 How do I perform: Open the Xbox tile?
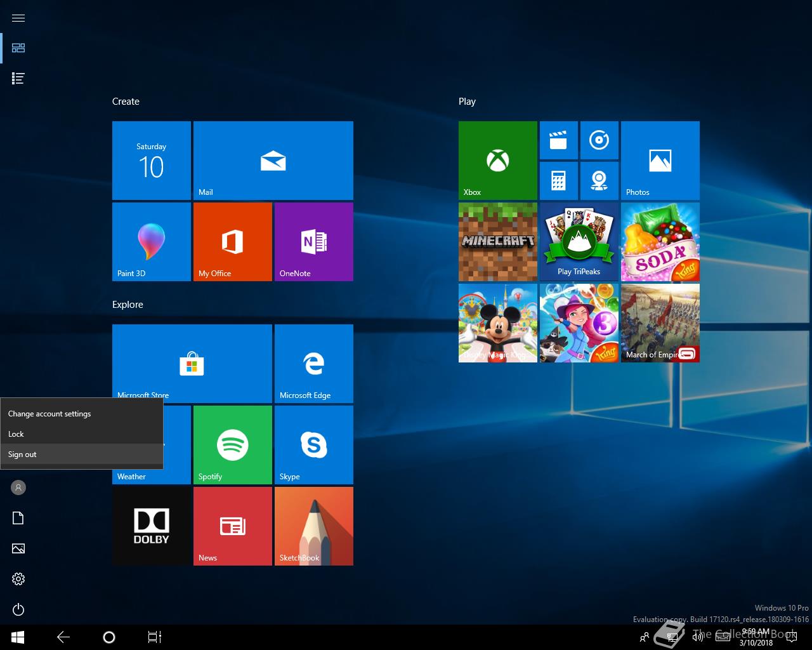[498, 161]
